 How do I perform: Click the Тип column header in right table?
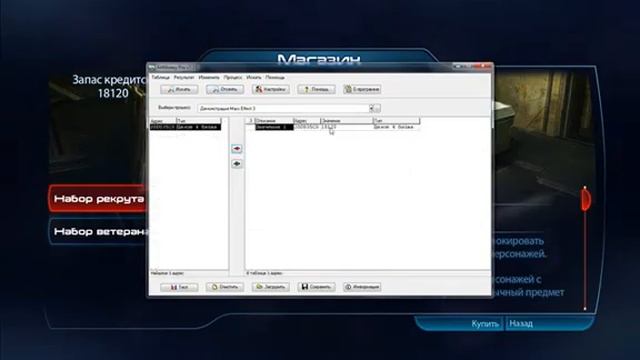pyautogui.click(x=396, y=121)
